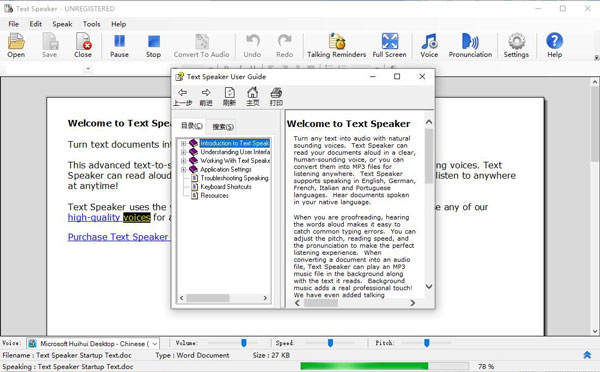Click the Speed slider handle
Viewport: 600px width, 372px height.
pyautogui.click(x=330, y=343)
